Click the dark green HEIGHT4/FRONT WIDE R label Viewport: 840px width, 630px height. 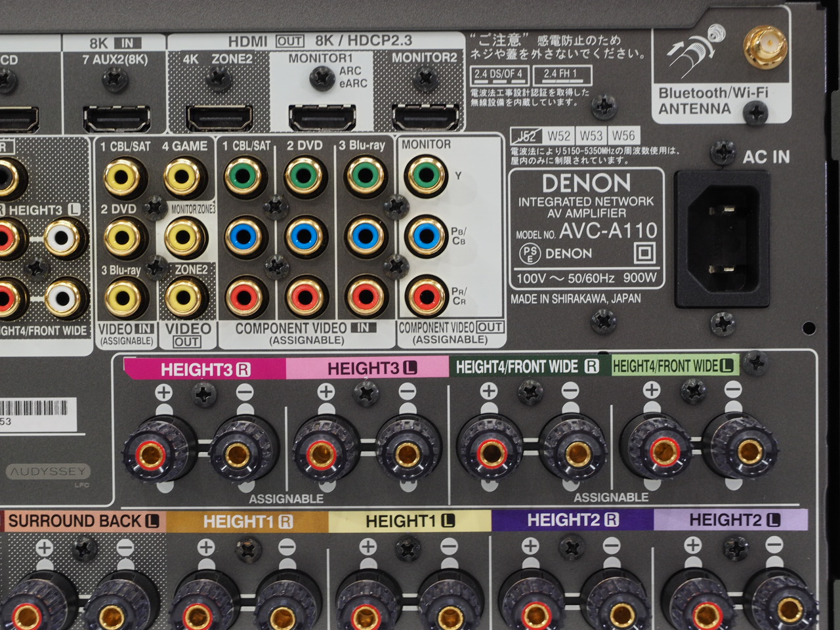[x=530, y=366]
